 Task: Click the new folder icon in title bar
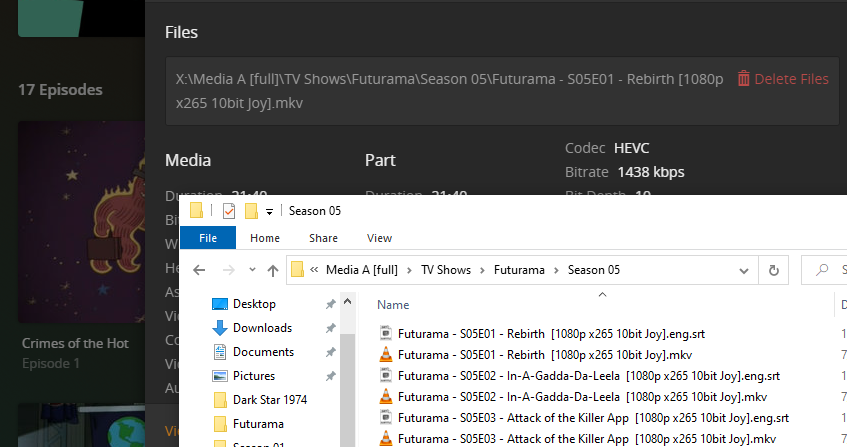click(251, 211)
